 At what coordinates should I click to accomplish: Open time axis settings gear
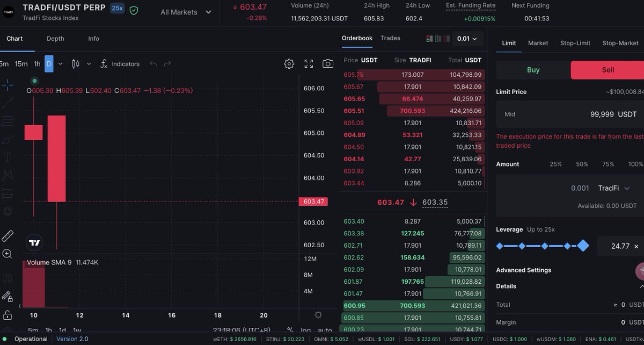click(318, 315)
